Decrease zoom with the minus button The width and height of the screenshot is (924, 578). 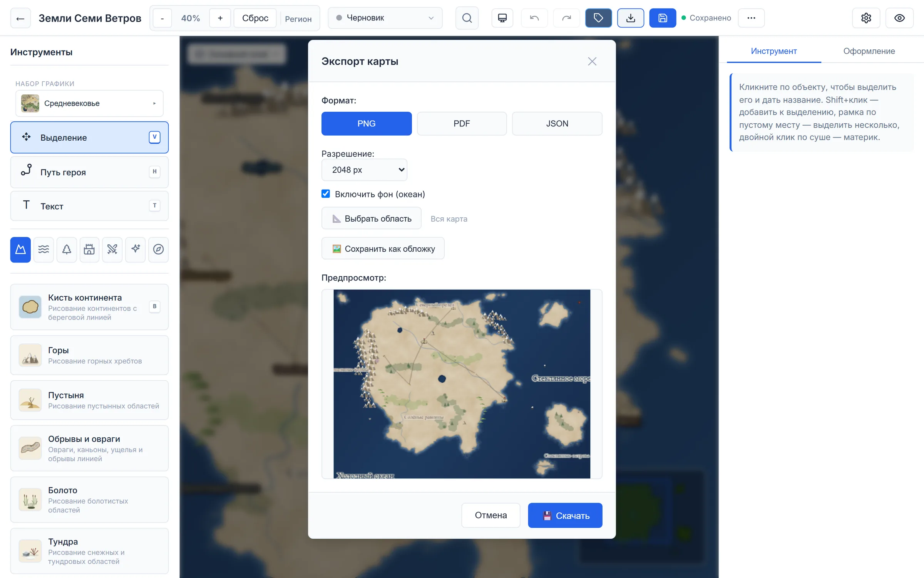(x=162, y=18)
